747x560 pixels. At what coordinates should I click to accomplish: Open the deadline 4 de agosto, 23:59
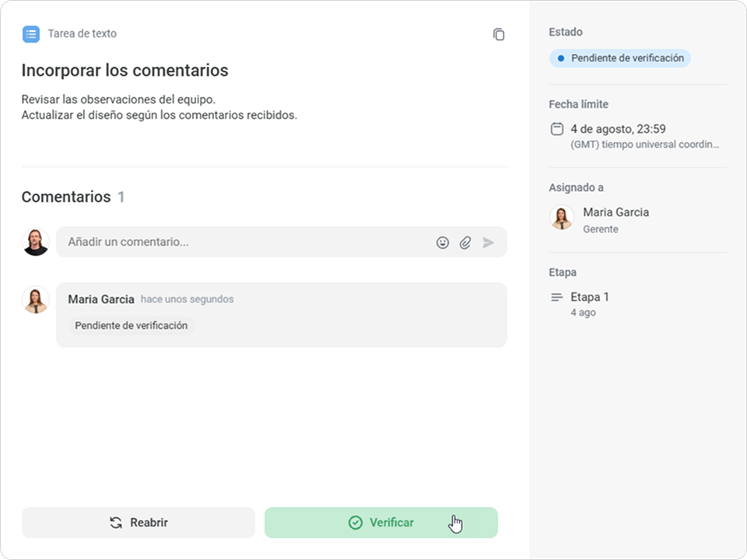pos(618,129)
